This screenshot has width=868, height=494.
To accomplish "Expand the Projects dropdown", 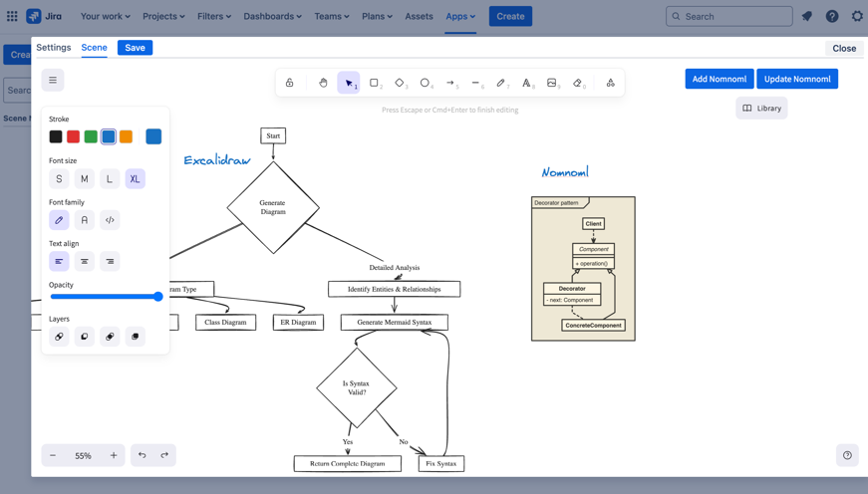I will point(163,16).
